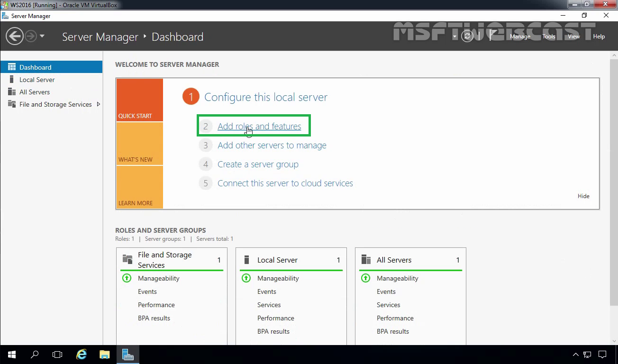The height and width of the screenshot is (364, 618).
Task: Hide the welcome tile
Action: [583, 196]
